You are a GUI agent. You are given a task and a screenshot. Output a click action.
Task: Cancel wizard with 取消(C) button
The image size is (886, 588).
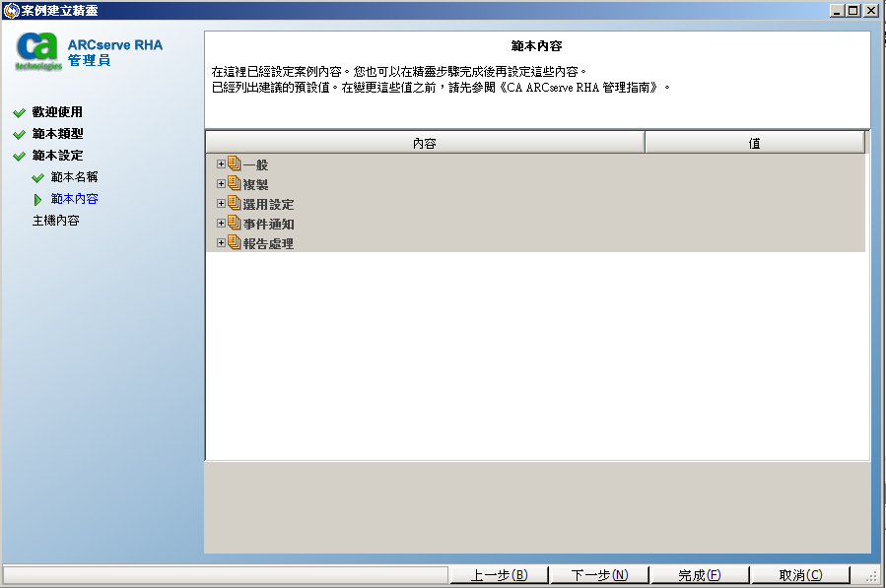click(800, 575)
